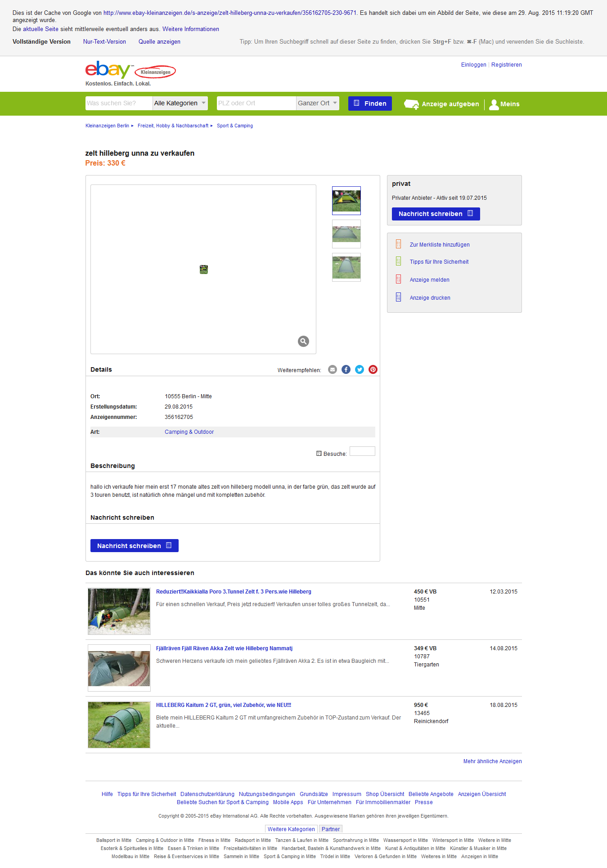Open the Alle Kategorien dropdown

pos(180,103)
